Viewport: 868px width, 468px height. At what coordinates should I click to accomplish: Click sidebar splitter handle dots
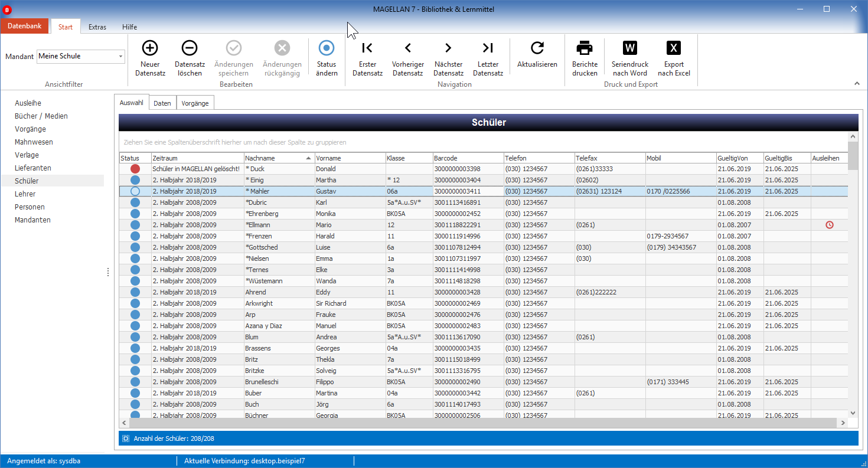(108, 272)
